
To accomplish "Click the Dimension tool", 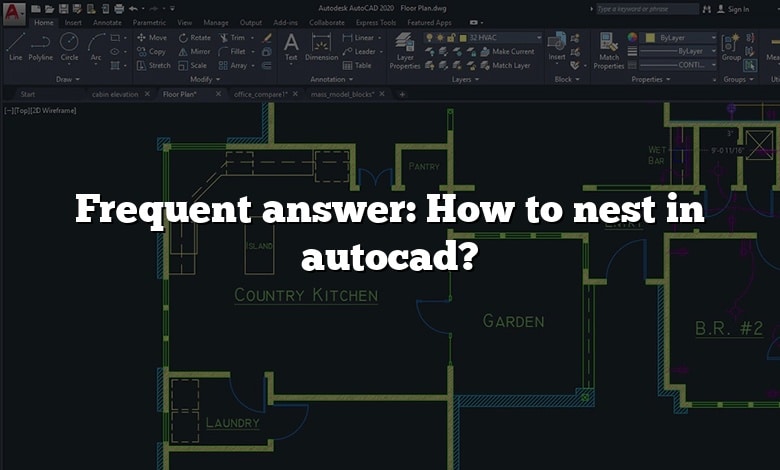I will click(x=321, y=47).
